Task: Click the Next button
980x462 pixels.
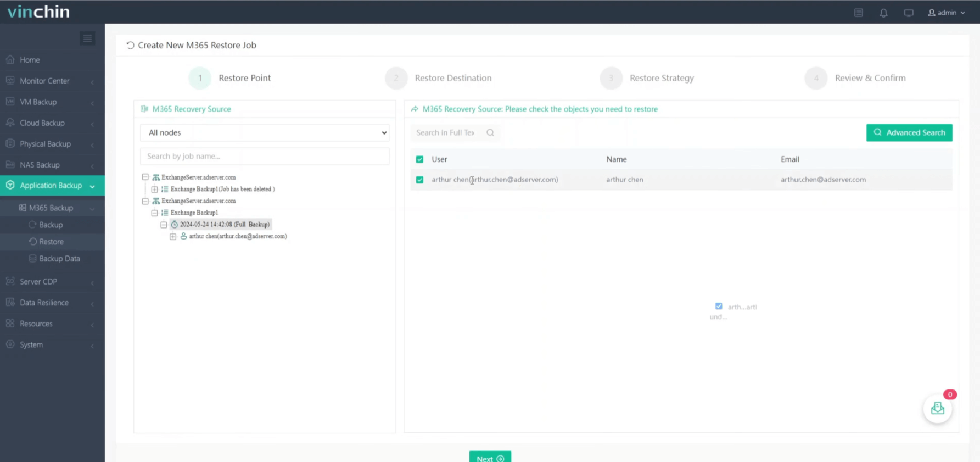Action: point(490,458)
